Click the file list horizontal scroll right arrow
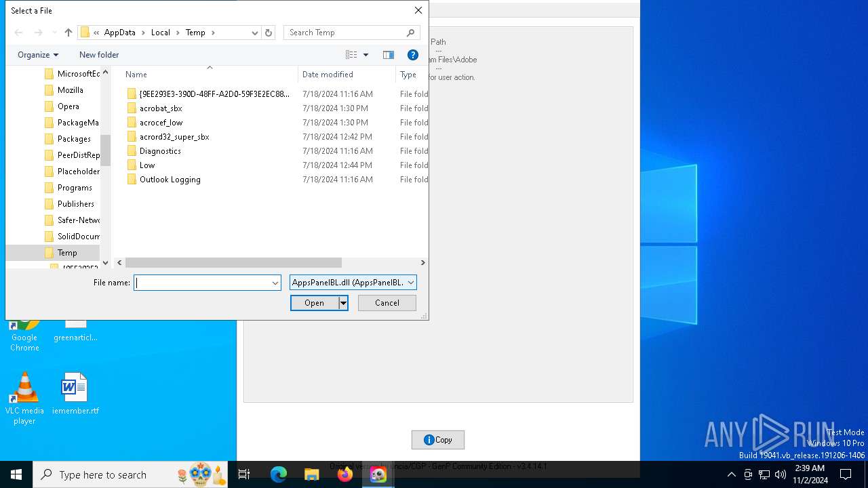The height and width of the screenshot is (488, 868). point(422,262)
